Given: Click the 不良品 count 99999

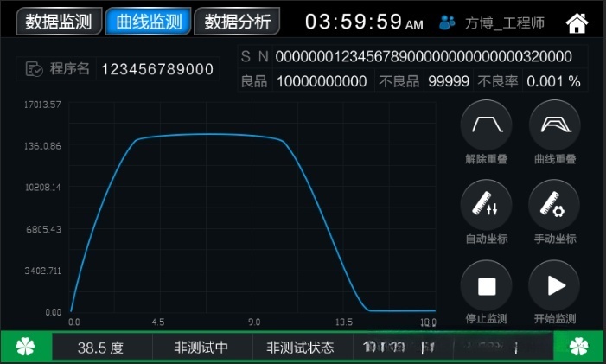Looking at the screenshot, I should (x=449, y=81).
